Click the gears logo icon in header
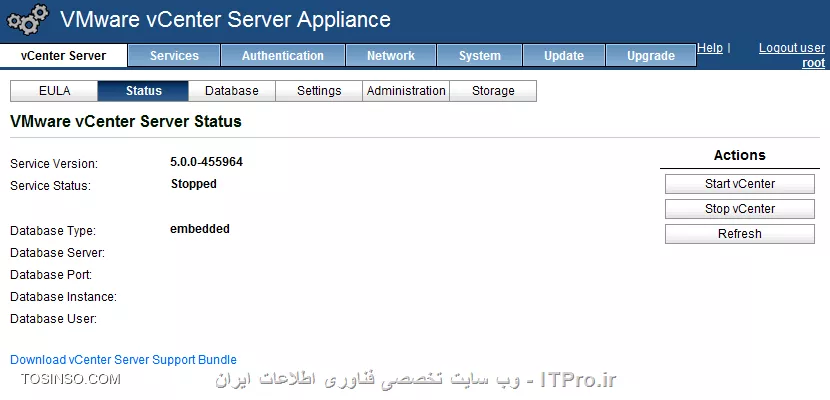 coord(28,20)
